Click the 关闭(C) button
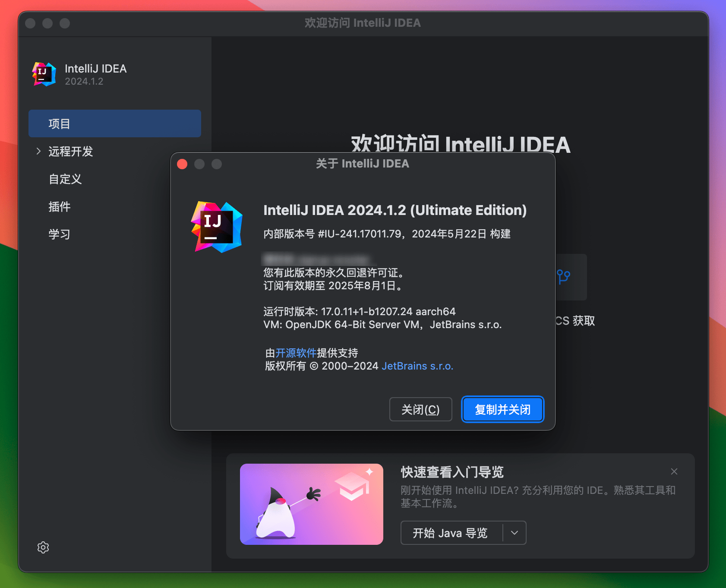The width and height of the screenshot is (726, 588). coord(421,409)
